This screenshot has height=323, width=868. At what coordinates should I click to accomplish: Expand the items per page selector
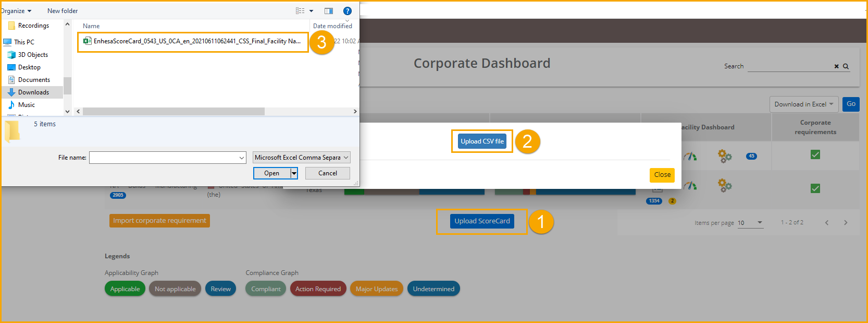click(750, 223)
